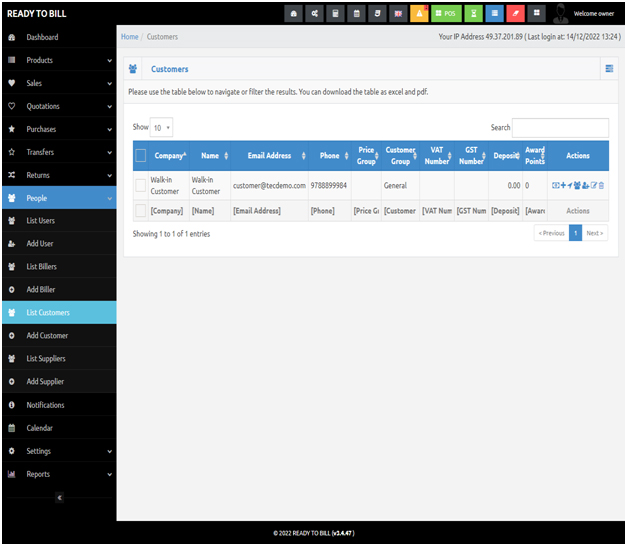Click the Next pagination button

595,233
